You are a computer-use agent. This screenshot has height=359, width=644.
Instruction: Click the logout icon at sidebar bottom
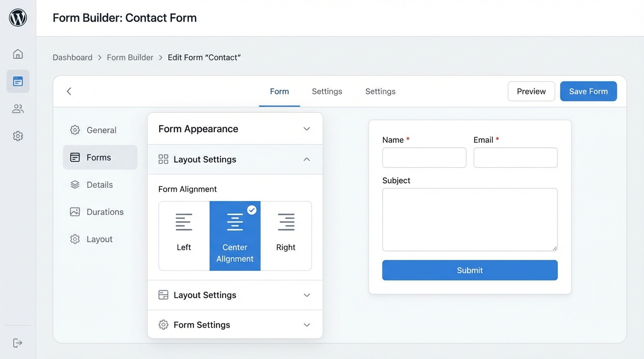point(17,343)
